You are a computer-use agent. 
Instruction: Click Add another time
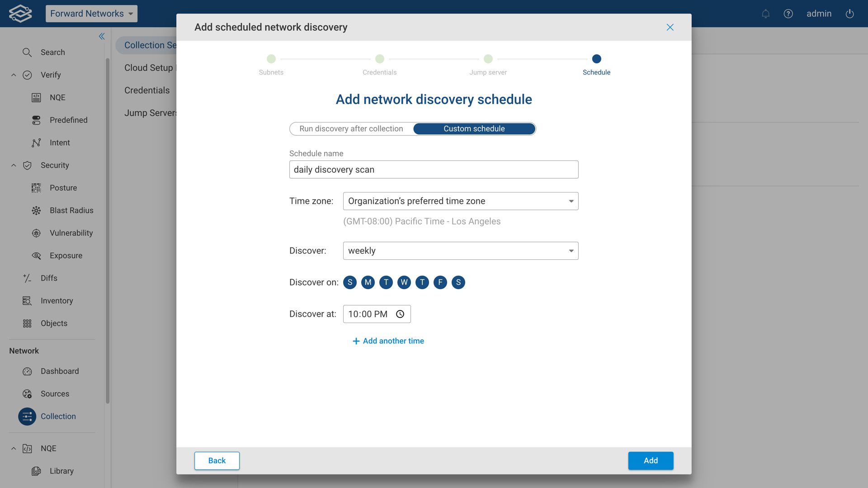388,341
